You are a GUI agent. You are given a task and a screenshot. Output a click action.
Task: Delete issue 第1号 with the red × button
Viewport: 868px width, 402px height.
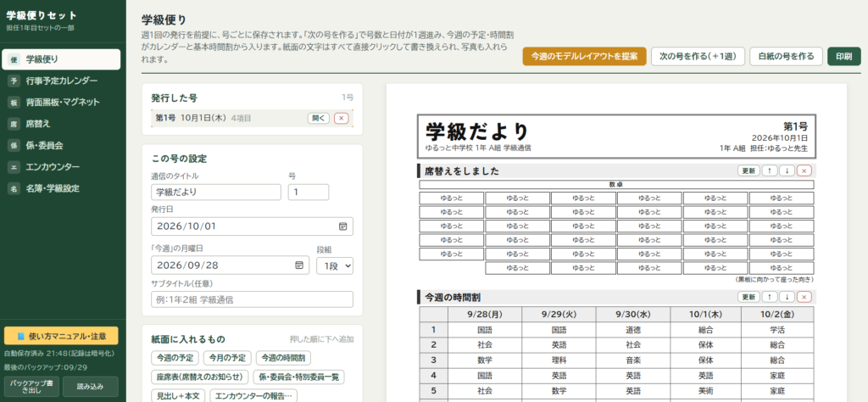pyautogui.click(x=342, y=118)
